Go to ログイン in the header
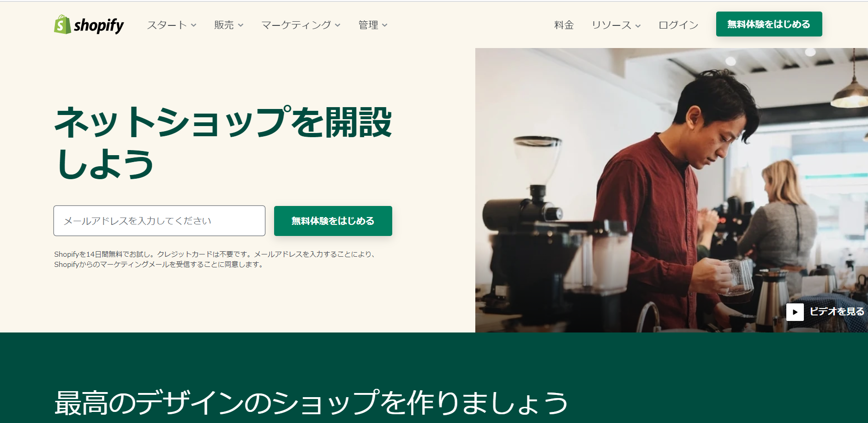 point(678,25)
